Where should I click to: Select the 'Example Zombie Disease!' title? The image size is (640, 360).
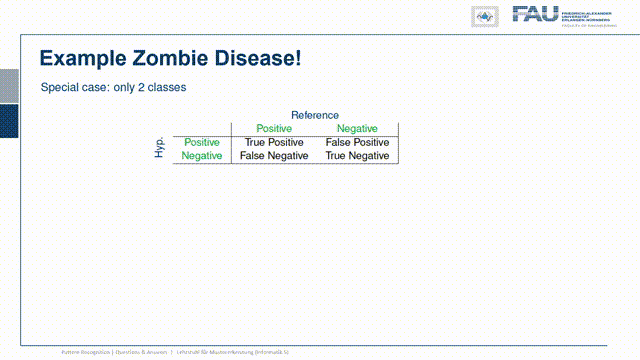click(170, 58)
